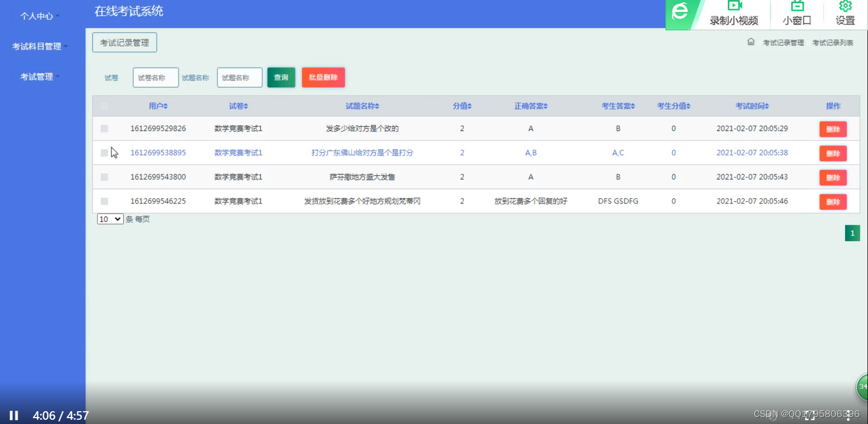Delete the record dated 20:05:43
This screenshot has width=868, height=424.
point(833,178)
